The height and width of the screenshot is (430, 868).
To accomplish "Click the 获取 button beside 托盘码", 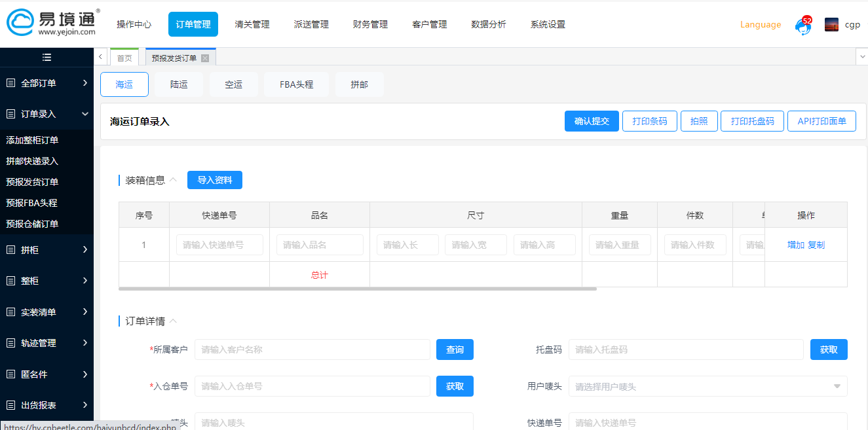I will [829, 349].
